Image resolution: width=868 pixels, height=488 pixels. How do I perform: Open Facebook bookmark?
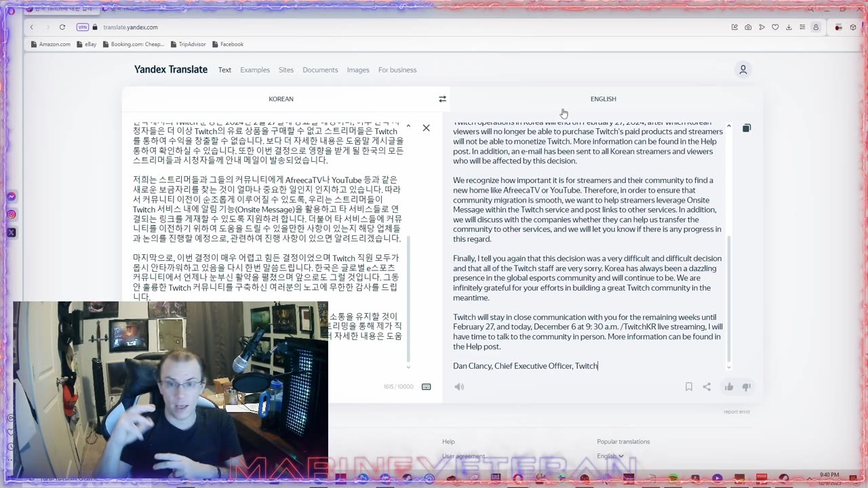pyautogui.click(x=227, y=44)
